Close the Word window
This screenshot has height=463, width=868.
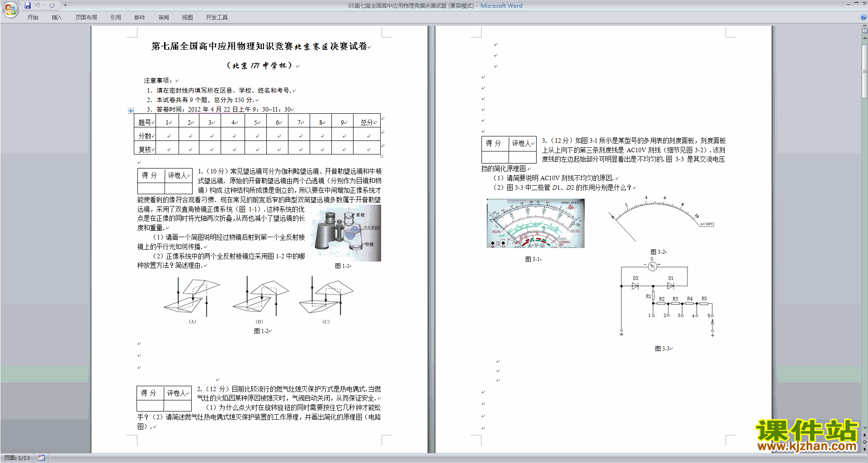[x=864, y=4]
